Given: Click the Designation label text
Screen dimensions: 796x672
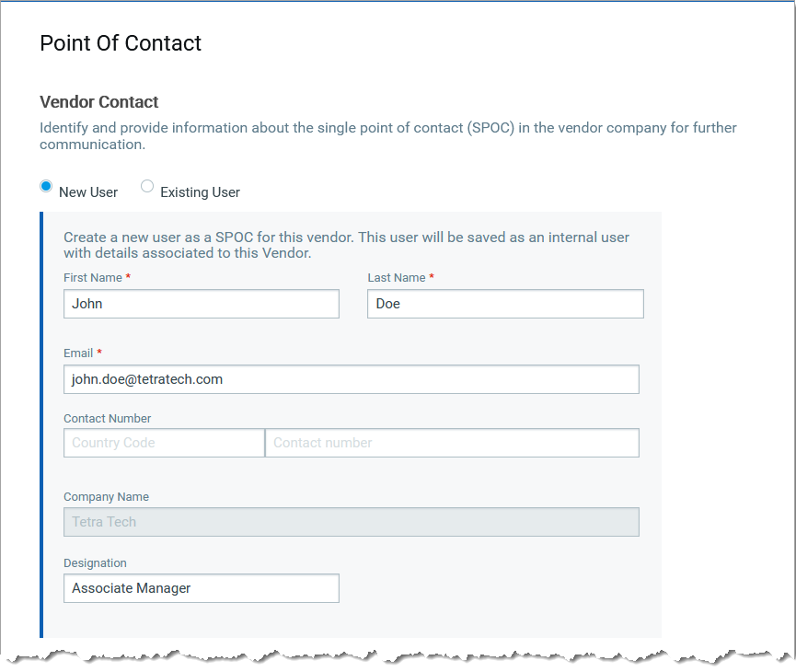Looking at the screenshot, I should click(95, 563).
